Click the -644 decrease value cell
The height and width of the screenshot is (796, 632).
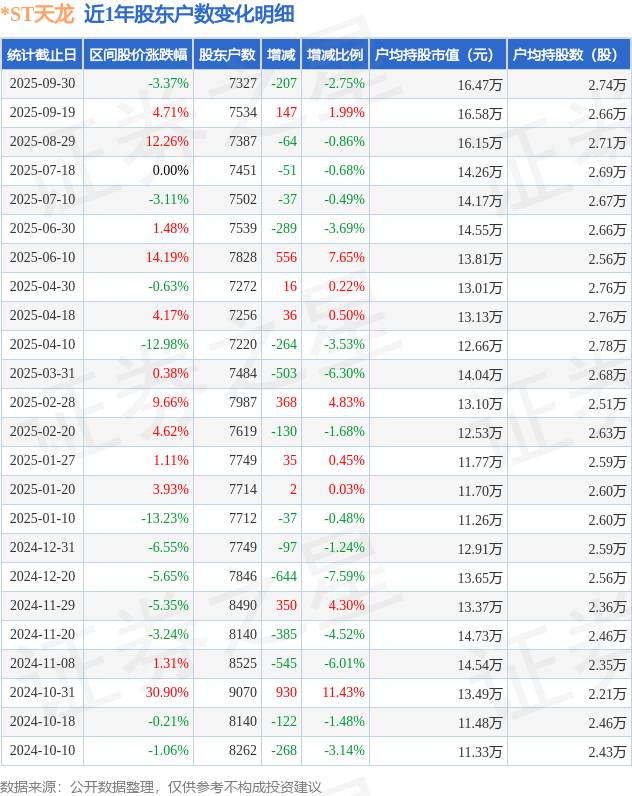tap(284, 577)
